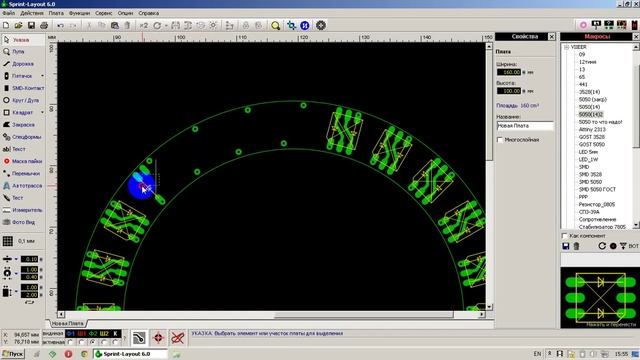Collapse the VISEER tree node
Viewport: 640px width, 360px height.
coord(567,47)
